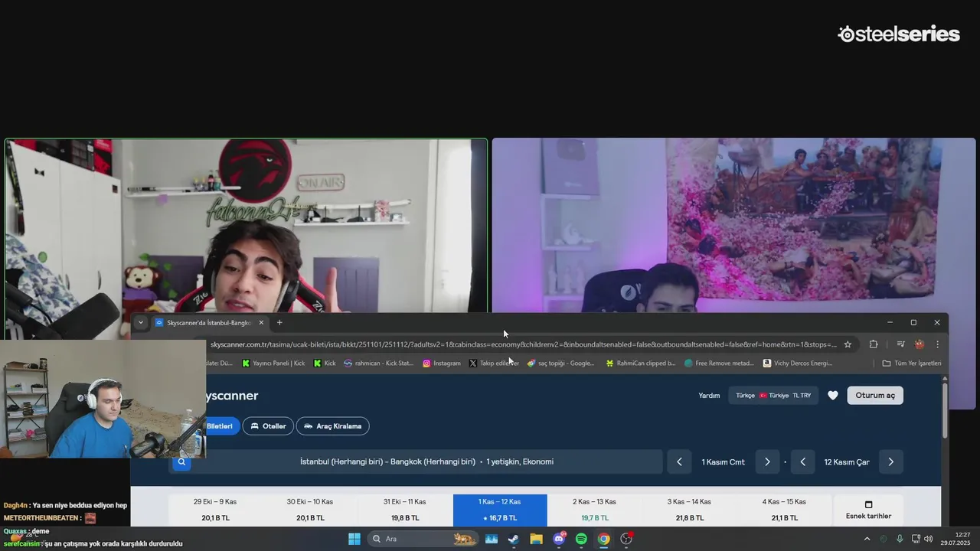Open the Yayıncı Paneli | Kick bookmark
The height and width of the screenshot is (551, 980).
tap(273, 364)
